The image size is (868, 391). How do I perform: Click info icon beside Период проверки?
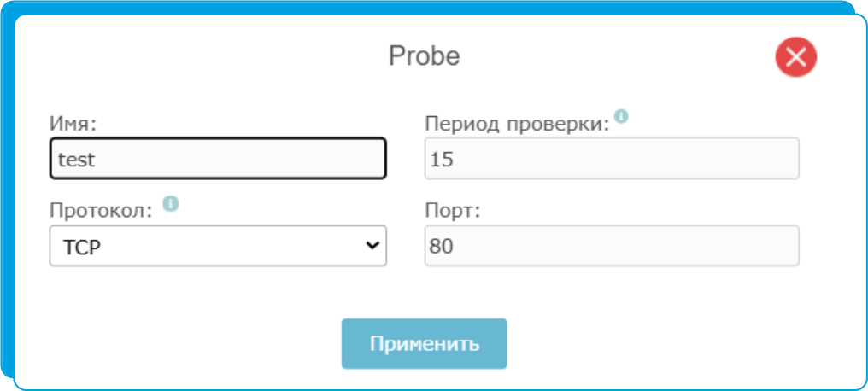click(x=622, y=116)
